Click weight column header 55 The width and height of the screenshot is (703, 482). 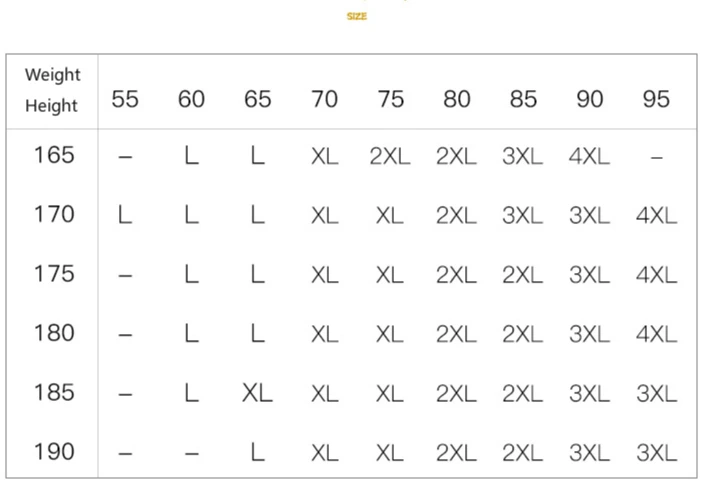click(125, 99)
